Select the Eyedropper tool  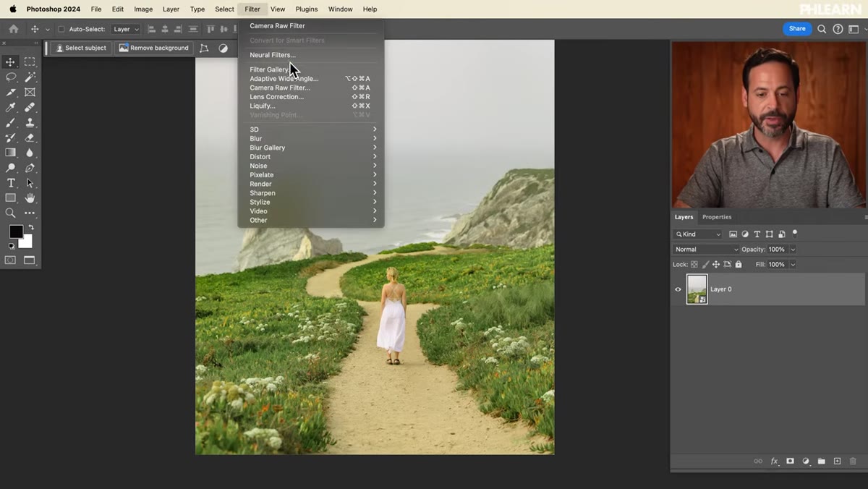[10, 107]
